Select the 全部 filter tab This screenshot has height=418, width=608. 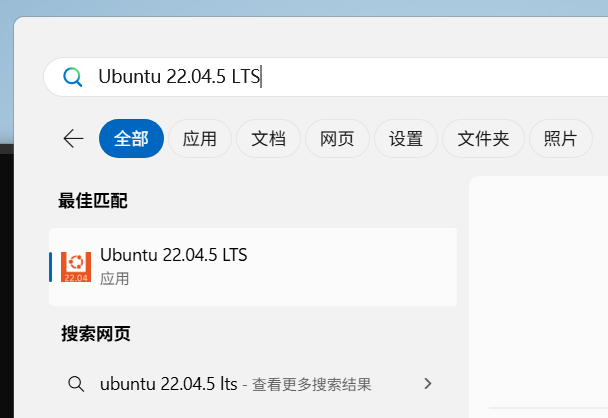pos(131,139)
